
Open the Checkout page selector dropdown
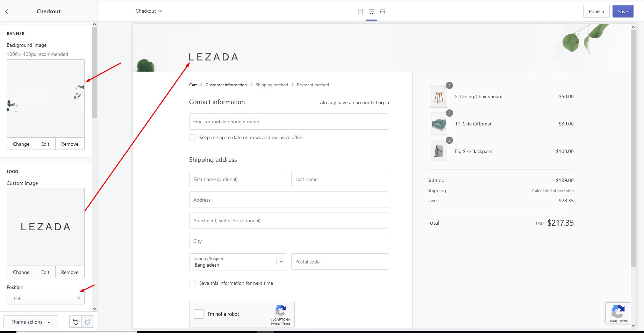(149, 11)
